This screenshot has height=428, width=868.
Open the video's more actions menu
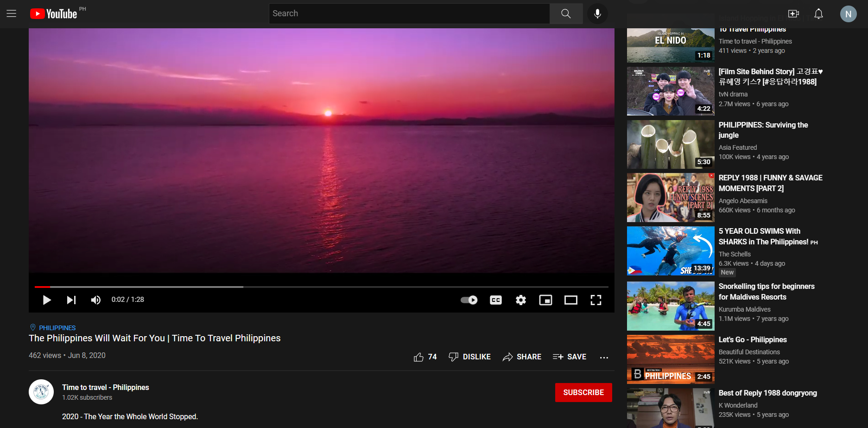604,357
